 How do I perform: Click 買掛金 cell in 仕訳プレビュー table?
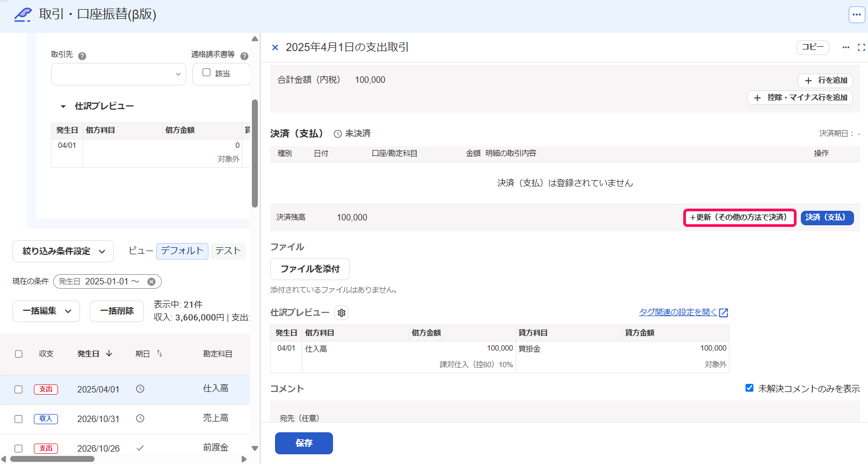point(530,349)
